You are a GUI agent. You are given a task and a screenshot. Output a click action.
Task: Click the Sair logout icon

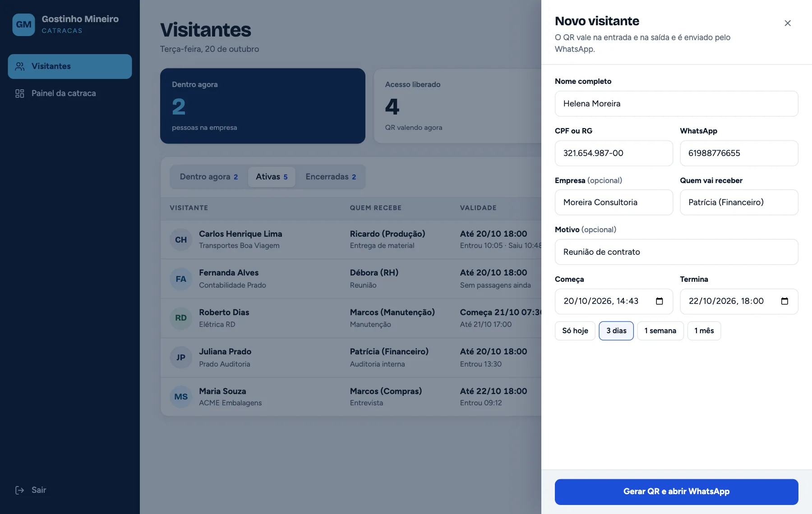pos(20,490)
